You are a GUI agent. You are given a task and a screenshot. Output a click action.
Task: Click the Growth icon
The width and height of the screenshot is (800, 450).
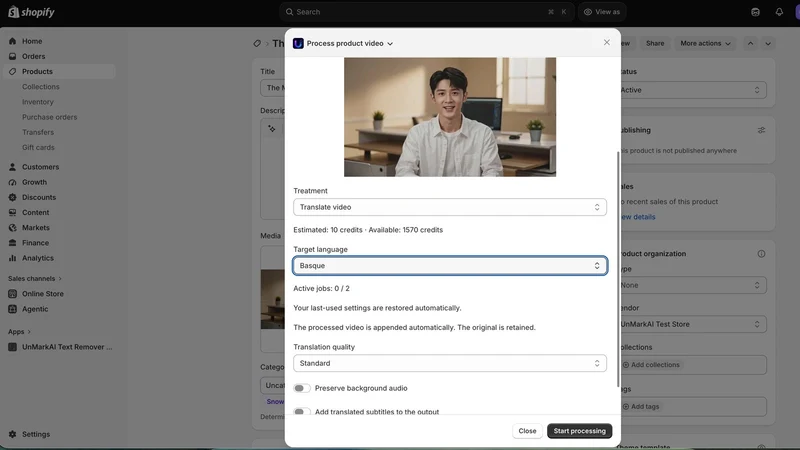point(13,182)
